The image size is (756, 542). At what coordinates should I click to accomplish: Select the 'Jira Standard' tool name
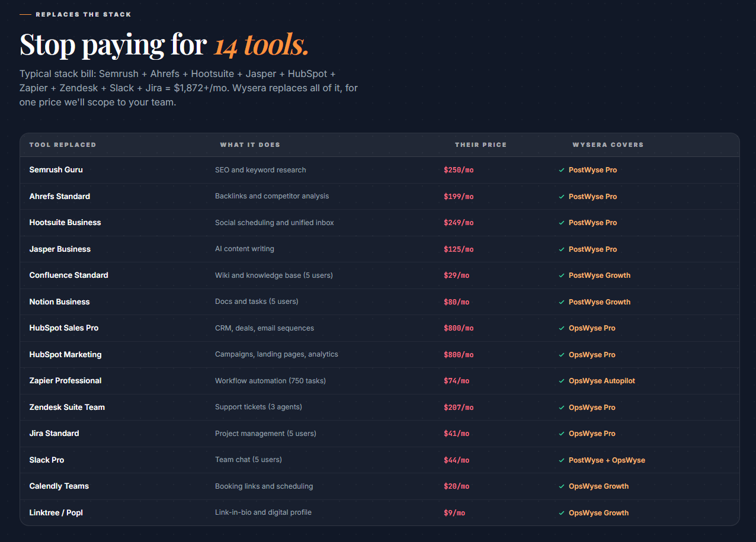point(54,433)
